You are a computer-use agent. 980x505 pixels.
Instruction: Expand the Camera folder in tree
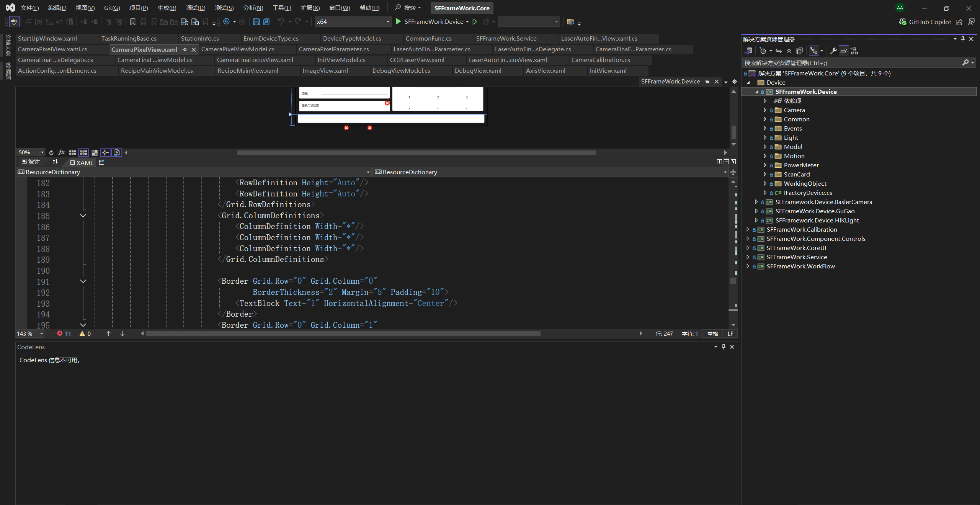(765, 110)
